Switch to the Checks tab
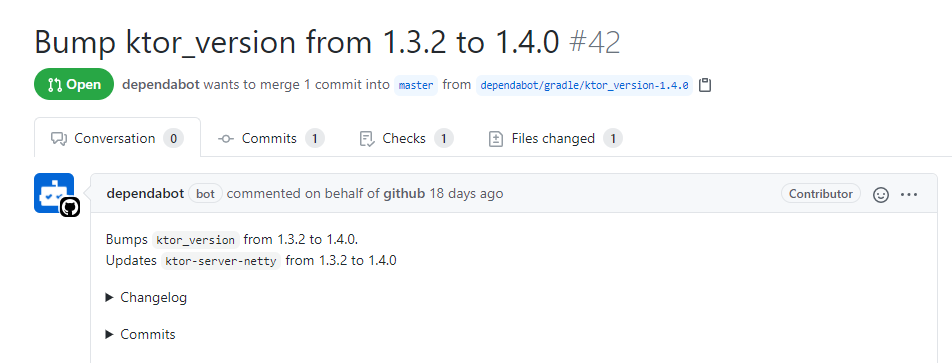 406,139
